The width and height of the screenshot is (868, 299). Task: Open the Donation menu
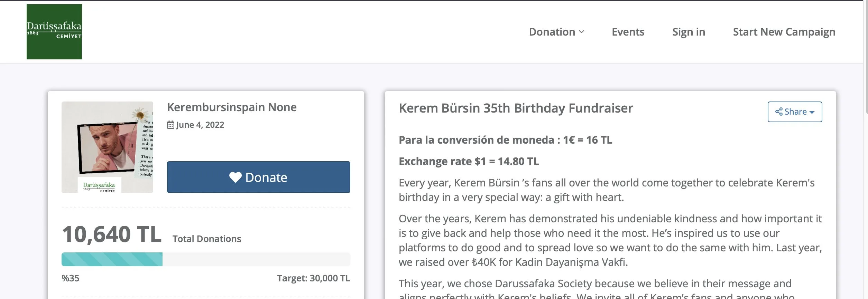tap(556, 32)
